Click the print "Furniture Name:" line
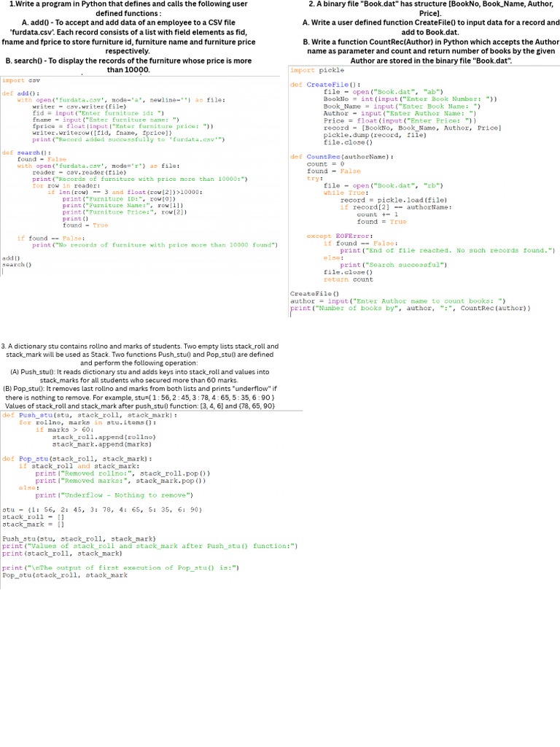Image resolution: width=560 pixels, height=747 pixels. (123, 205)
